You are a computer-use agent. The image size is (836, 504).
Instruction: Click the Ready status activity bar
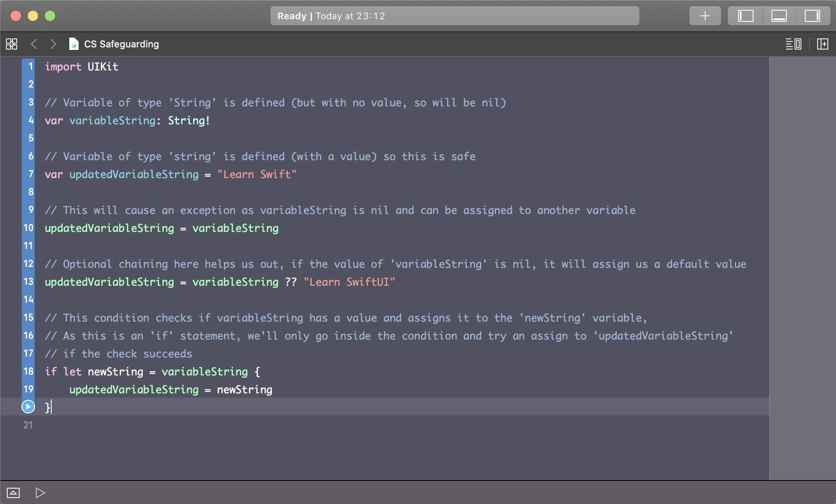point(455,16)
